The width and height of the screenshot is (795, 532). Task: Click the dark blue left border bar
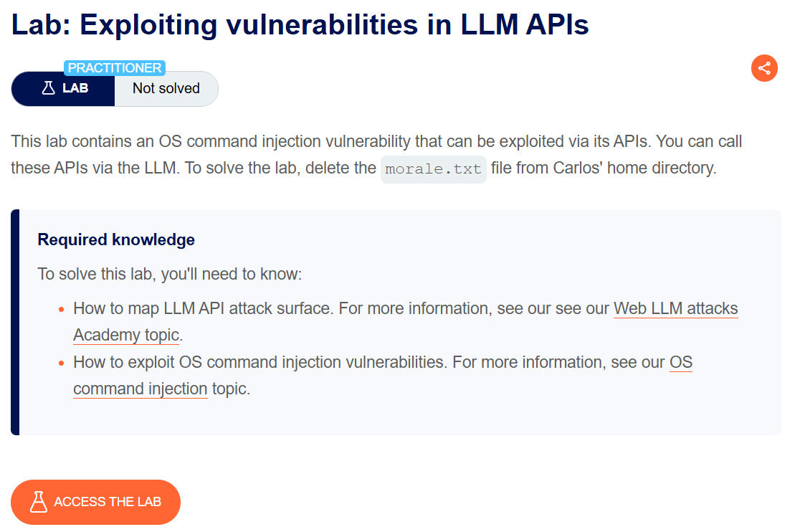(x=15, y=322)
